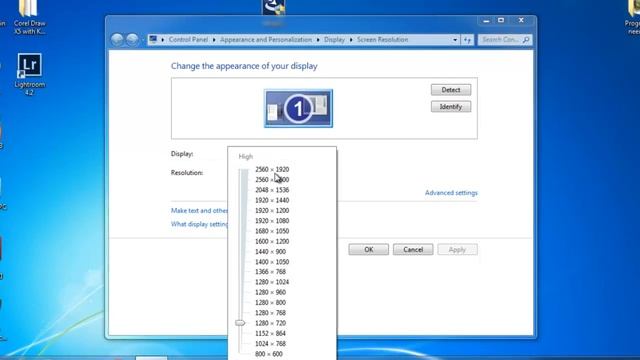Image resolution: width=640 pixels, height=360 pixels.
Task: Open the What display settings link
Action: [199, 224]
